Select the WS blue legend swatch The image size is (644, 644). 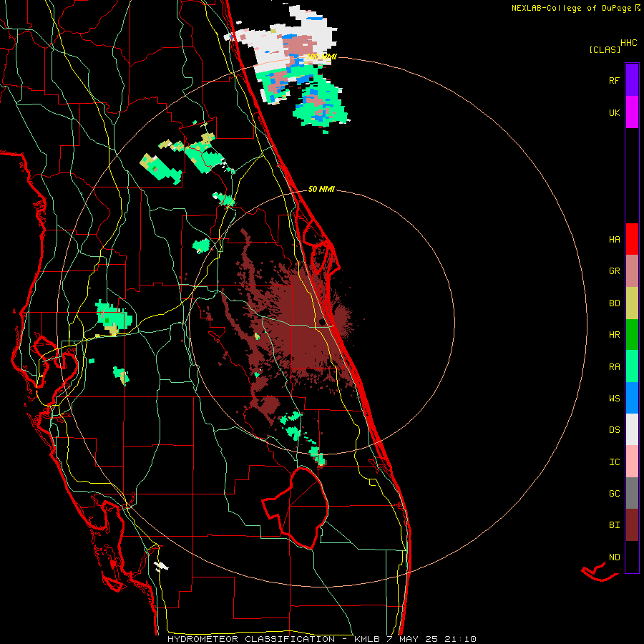pos(632,398)
